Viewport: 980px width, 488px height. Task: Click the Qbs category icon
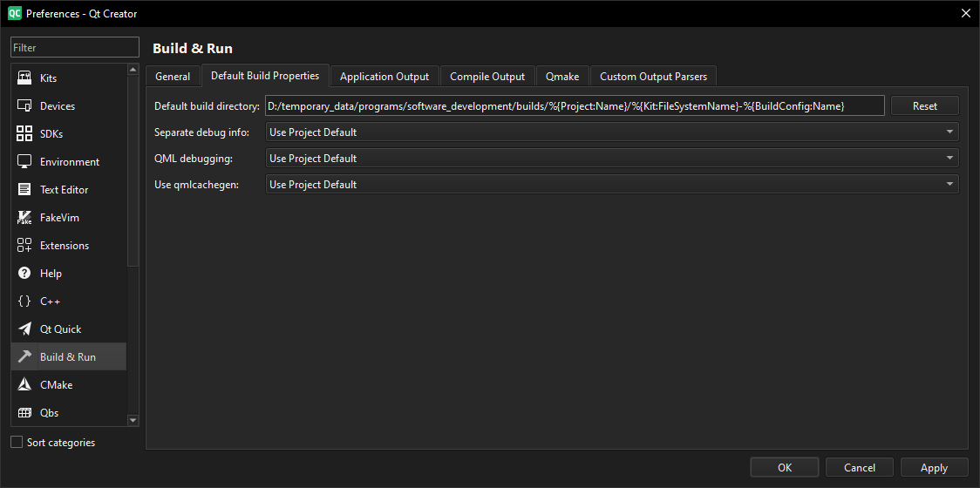click(x=24, y=413)
